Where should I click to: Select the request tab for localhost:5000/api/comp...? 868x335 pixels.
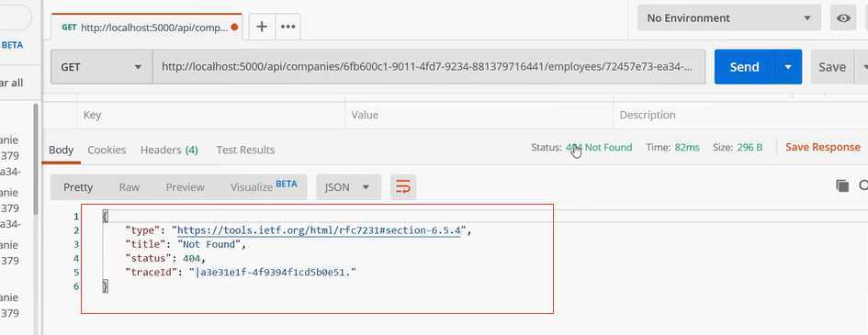tap(147, 27)
